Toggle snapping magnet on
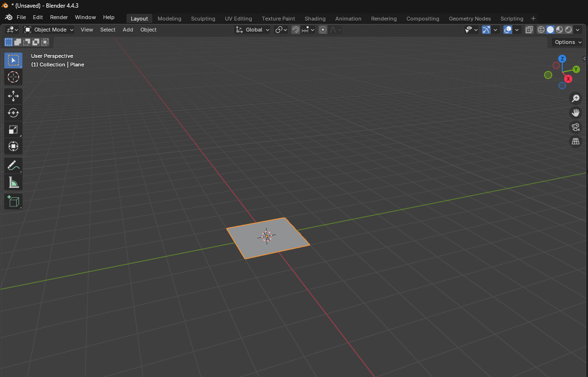Screen dimensions: 588x377 (x=296, y=30)
